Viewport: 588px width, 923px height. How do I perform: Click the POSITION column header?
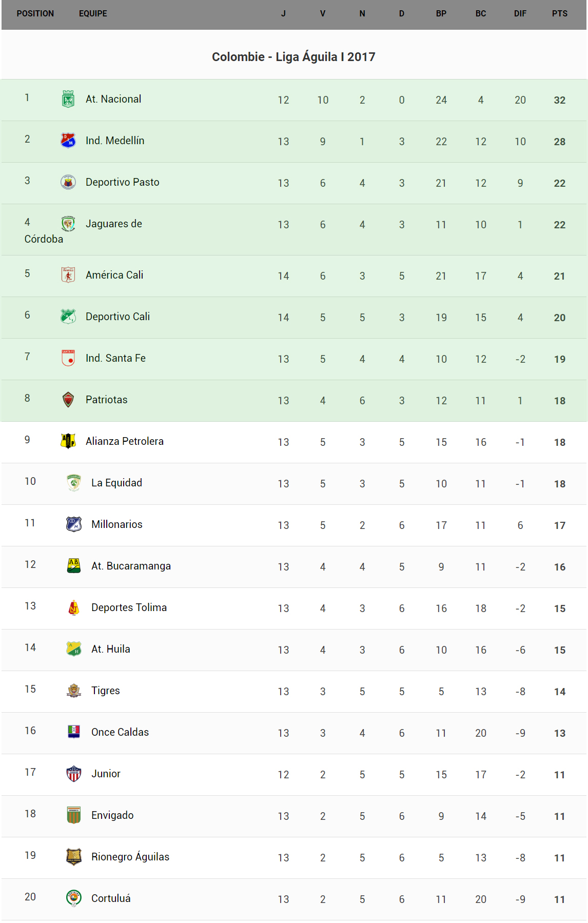(x=35, y=14)
